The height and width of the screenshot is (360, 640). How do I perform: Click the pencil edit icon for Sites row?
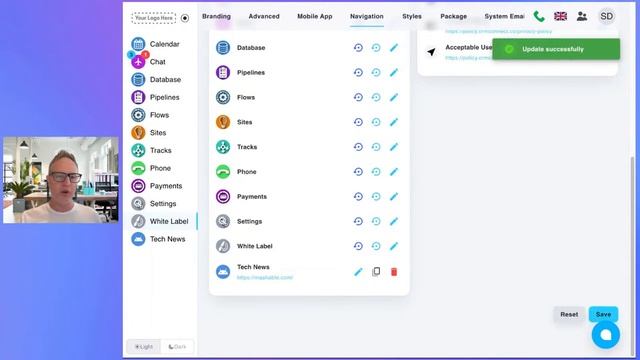[393, 122]
